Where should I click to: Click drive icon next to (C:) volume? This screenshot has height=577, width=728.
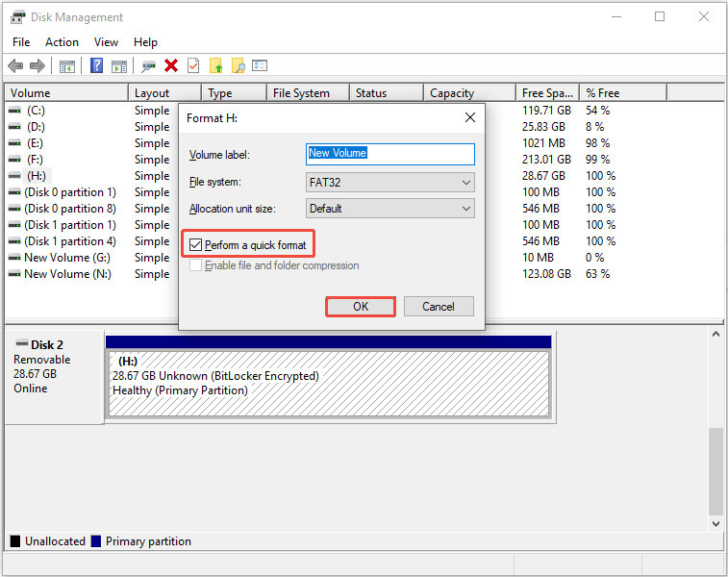14,111
